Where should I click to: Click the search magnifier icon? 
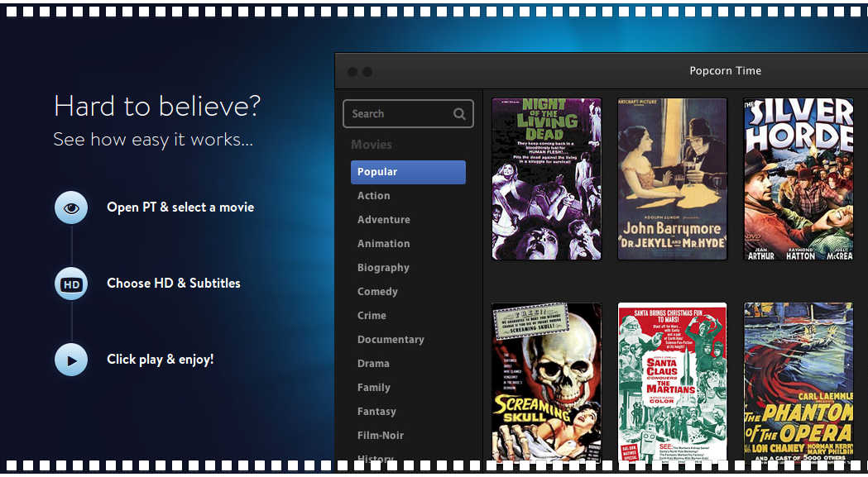click(x=459, y=114)
